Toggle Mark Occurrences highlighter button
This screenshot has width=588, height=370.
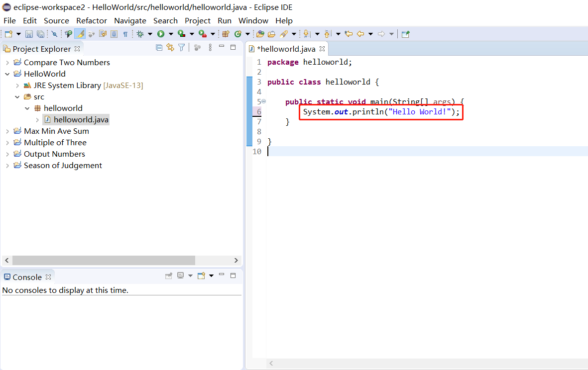click(80, 34)
